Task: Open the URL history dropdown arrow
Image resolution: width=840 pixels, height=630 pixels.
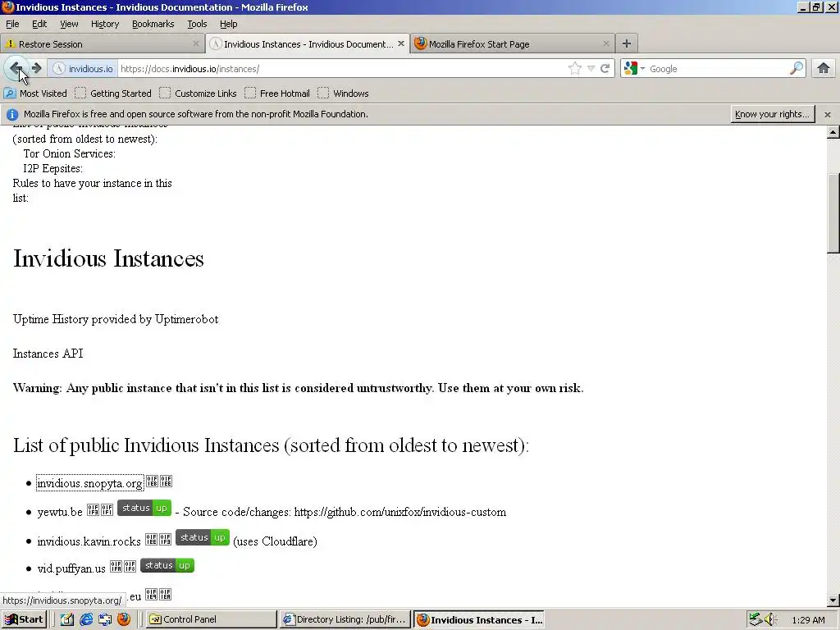Action: [591, 69]
